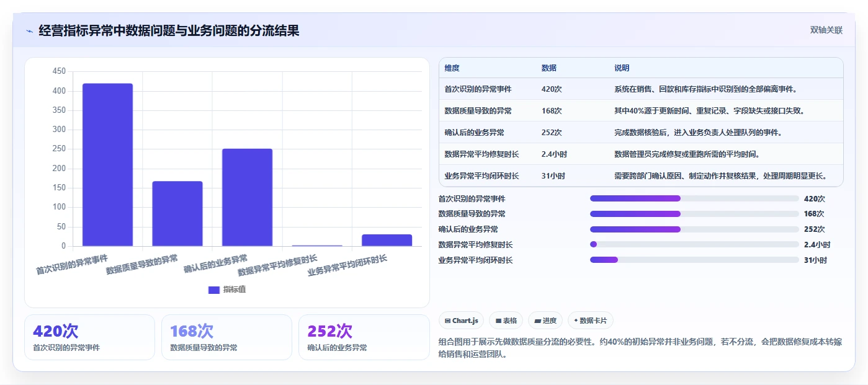Click table cell 业务异常平均闭环时长
Image resolution: width=868 pixels, height=385 pixels.
pos(482,176)
